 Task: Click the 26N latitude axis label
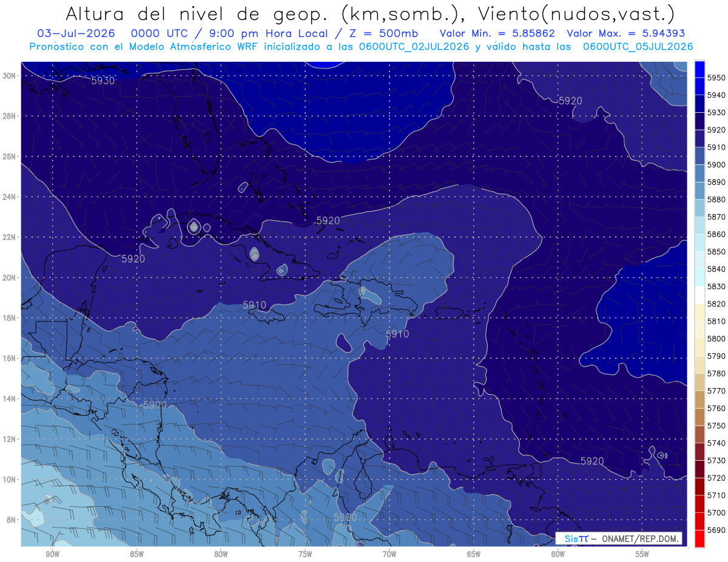9,156
